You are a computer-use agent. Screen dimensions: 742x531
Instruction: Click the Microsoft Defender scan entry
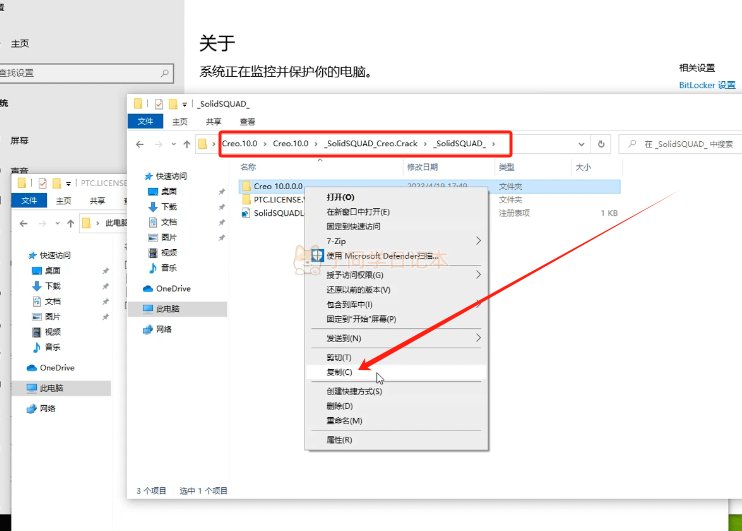pyautogui.click(x=397, y=256)
